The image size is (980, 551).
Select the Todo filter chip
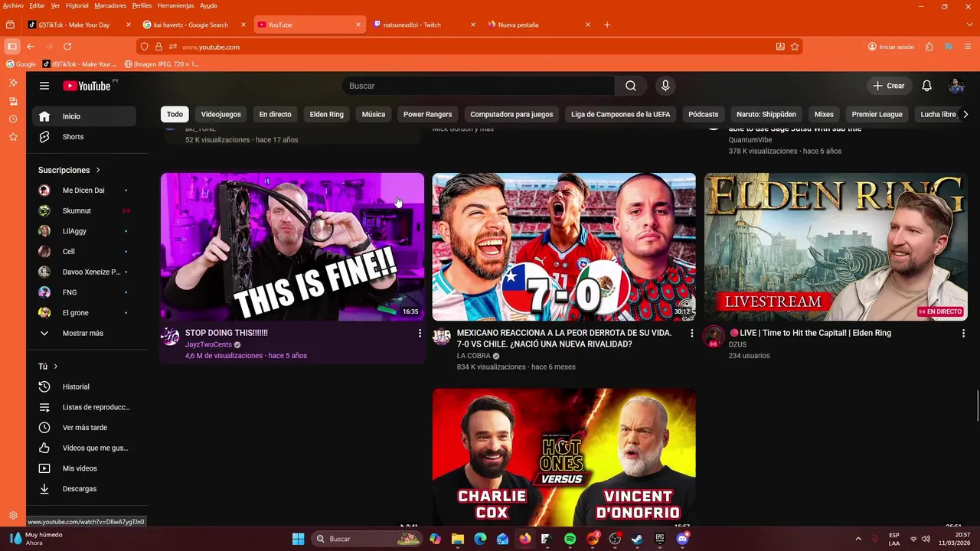click(x=175, y=115)
